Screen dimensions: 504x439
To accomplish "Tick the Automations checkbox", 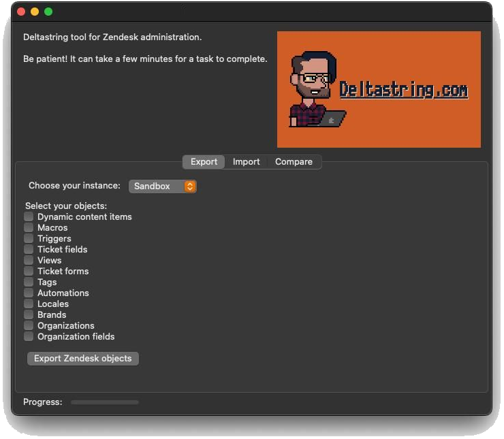I will tap(29, 293).
